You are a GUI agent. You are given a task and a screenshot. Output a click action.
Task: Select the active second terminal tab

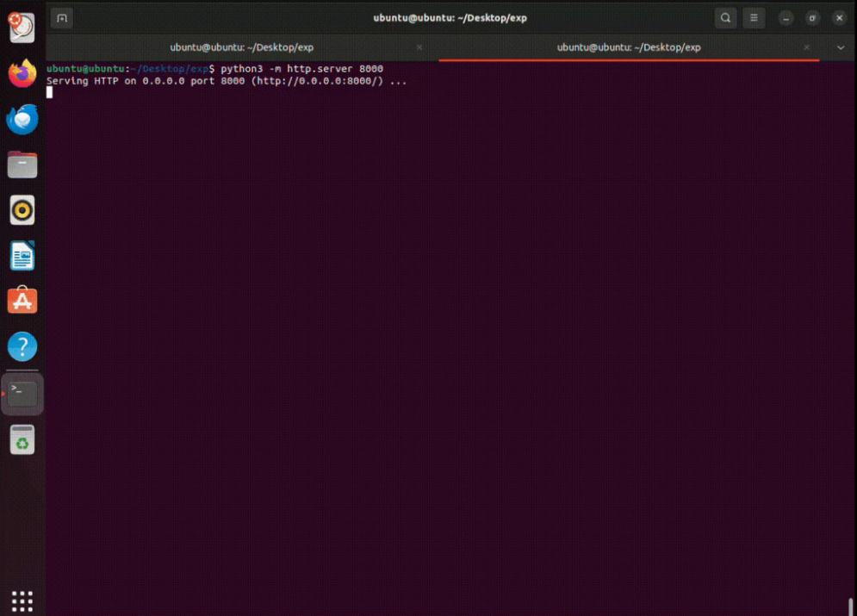629,47
